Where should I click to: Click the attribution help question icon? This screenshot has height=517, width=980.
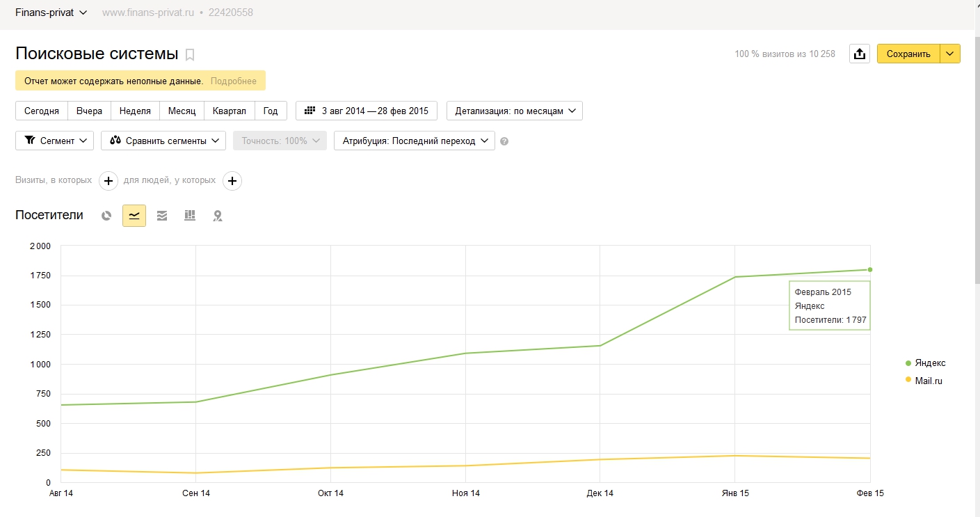pyautogui.click(x=504, y=141)
